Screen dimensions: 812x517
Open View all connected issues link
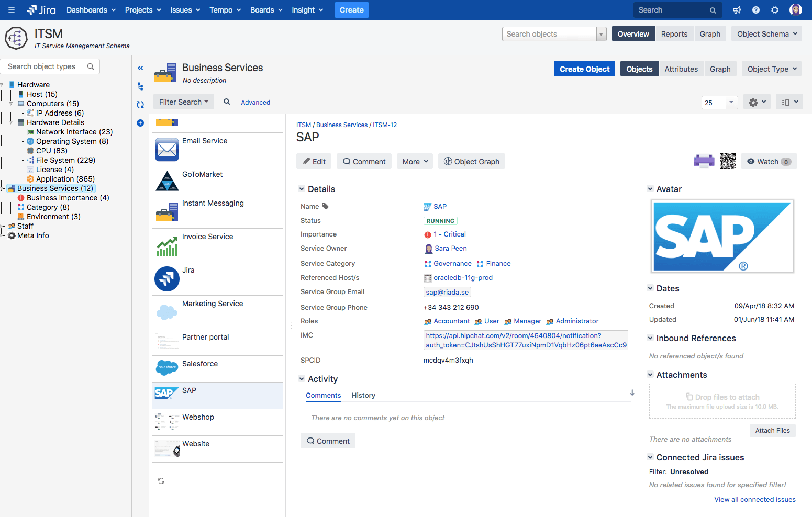point(754,500)
